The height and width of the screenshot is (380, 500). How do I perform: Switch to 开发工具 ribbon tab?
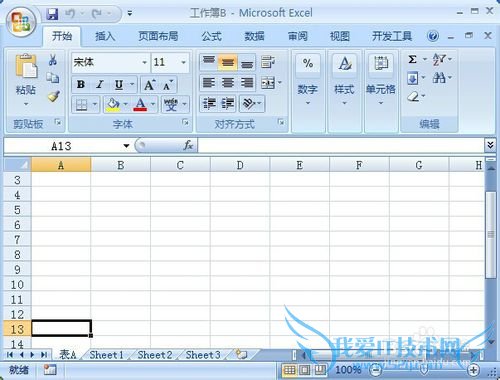(x=392, y=36)
